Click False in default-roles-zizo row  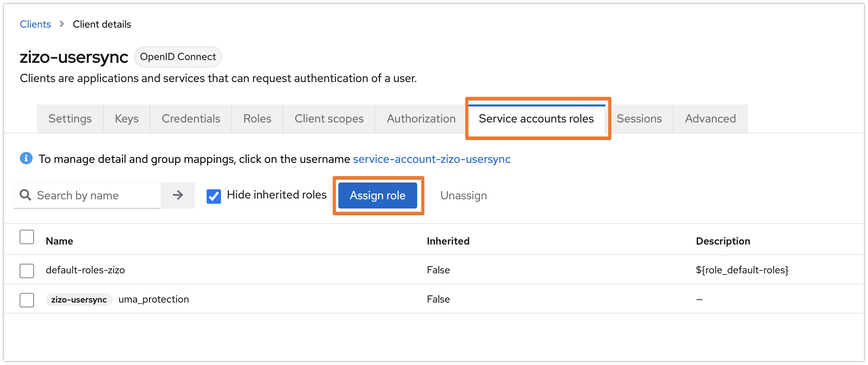coord(438,270)
